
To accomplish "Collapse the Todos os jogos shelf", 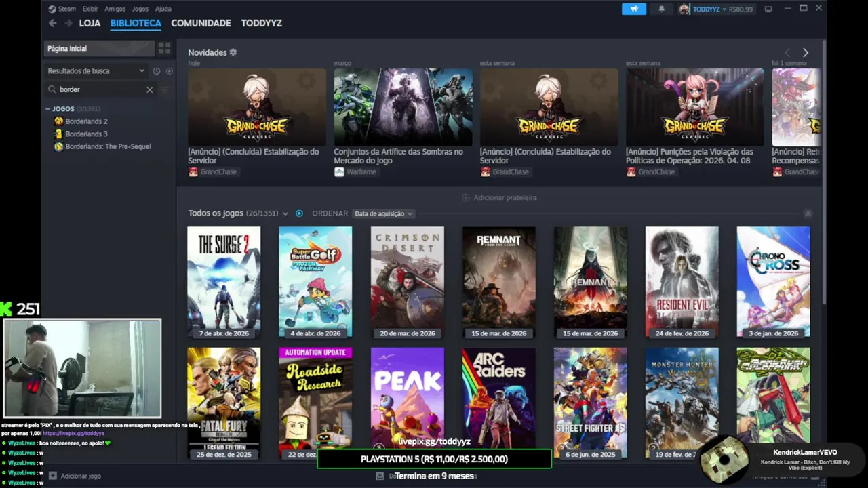I will tap(808, 213).
